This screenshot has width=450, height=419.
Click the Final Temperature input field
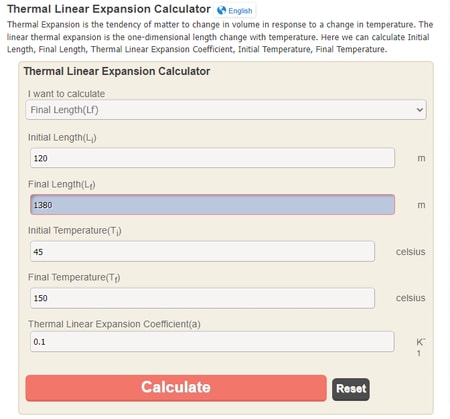tap(202, 298)
